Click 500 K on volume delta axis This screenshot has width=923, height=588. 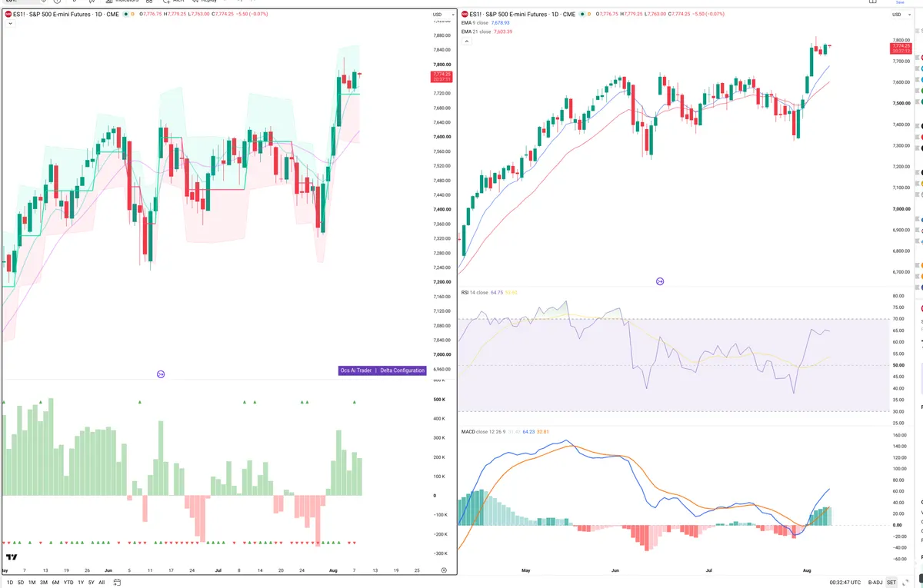[x=440, y=400]
